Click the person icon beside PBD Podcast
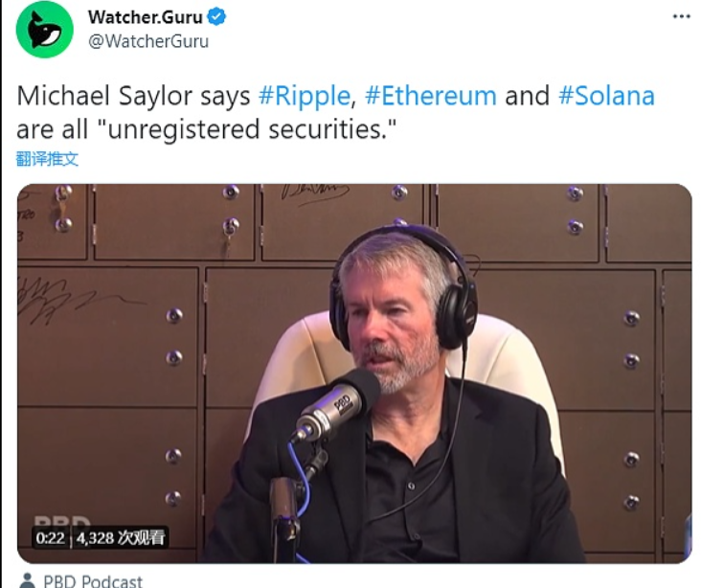This screenshot has width=701, height=588. point(28,580)
